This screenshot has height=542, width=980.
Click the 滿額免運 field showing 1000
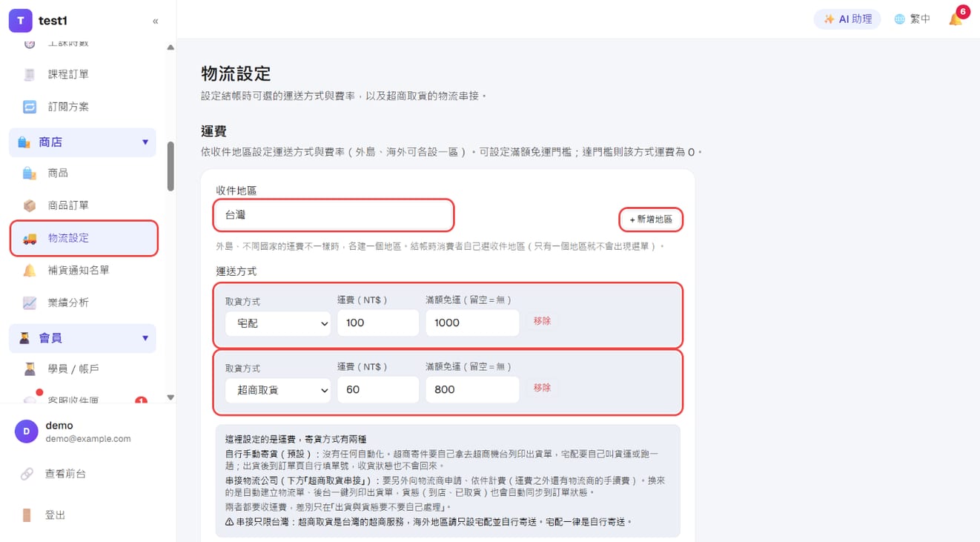[x=472, y=323]
